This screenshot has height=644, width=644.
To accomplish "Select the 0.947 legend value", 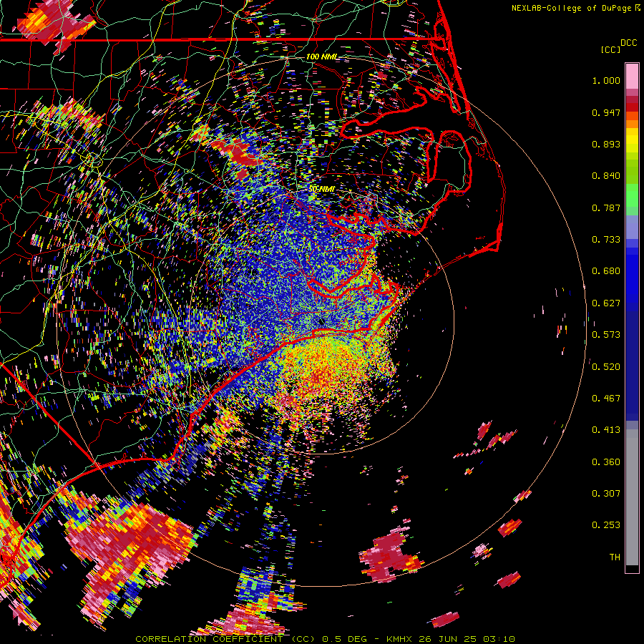I will (606, 112).
